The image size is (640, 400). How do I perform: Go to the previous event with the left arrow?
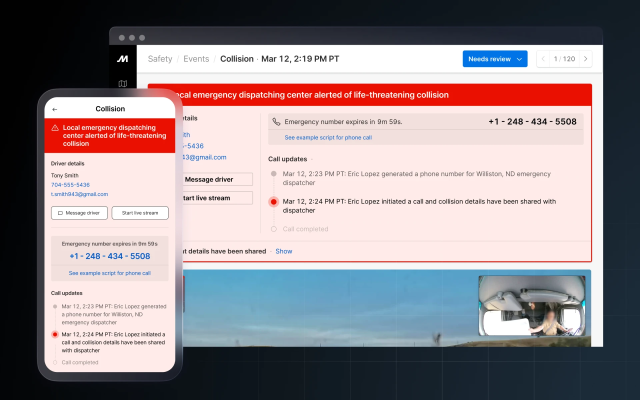coord(545,59)
